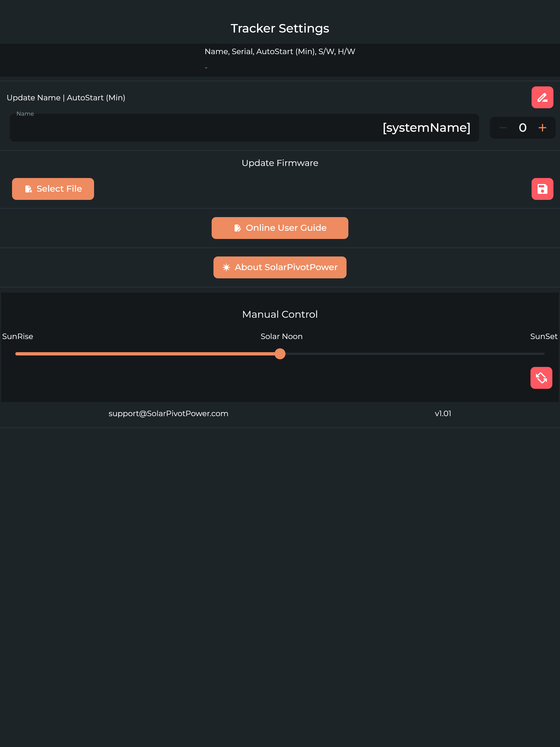Increase AutoStart minutes with plus stepper
The image size is (560, 747).
(542, 128)
